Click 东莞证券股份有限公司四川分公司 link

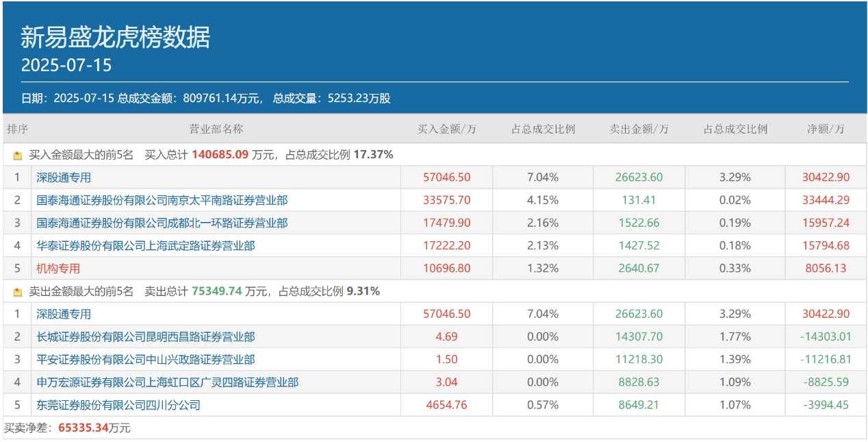pos(118,405)
